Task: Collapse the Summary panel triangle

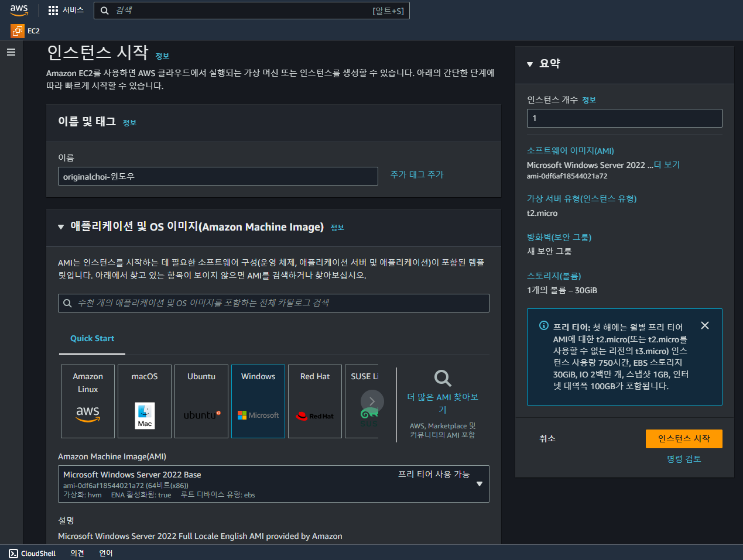Action: 530,64
